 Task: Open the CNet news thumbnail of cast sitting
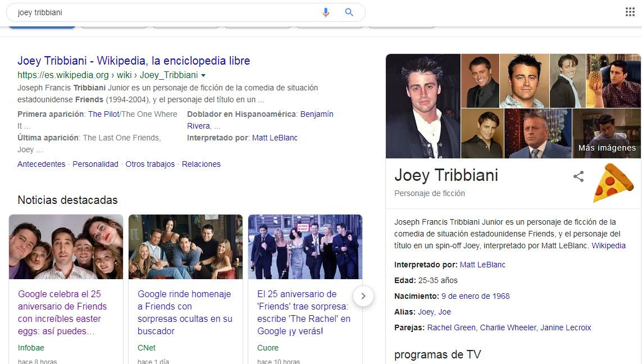[185, 247]
